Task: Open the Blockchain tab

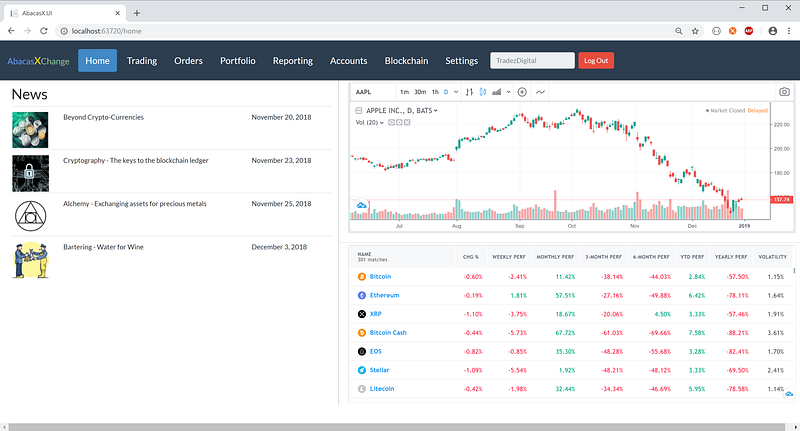Action: tap(407, 61)
